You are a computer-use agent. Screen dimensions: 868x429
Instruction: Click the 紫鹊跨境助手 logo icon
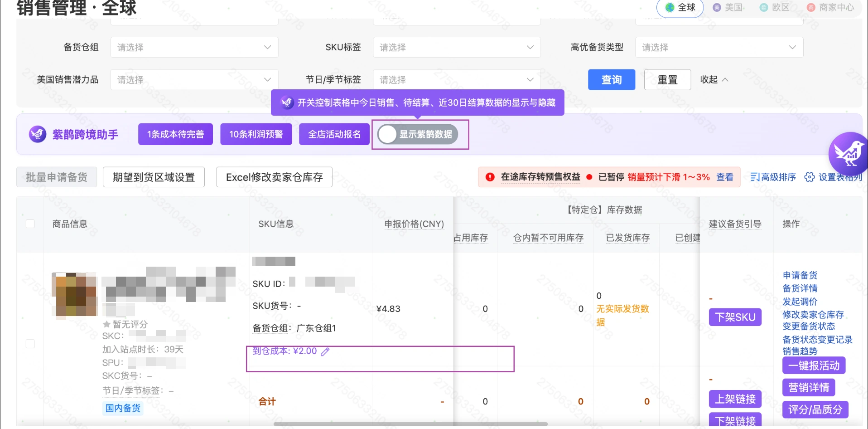(38, 134)
